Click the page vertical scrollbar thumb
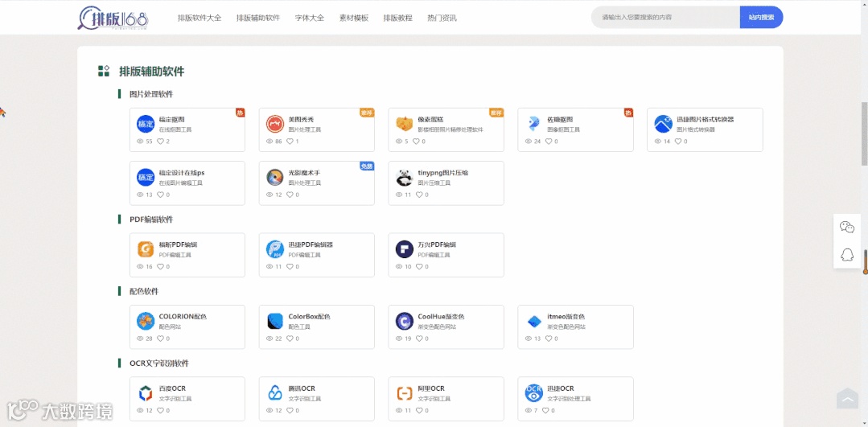Image resolution: width=868 pixels, height=427 pixels. (x=864, y=133)
